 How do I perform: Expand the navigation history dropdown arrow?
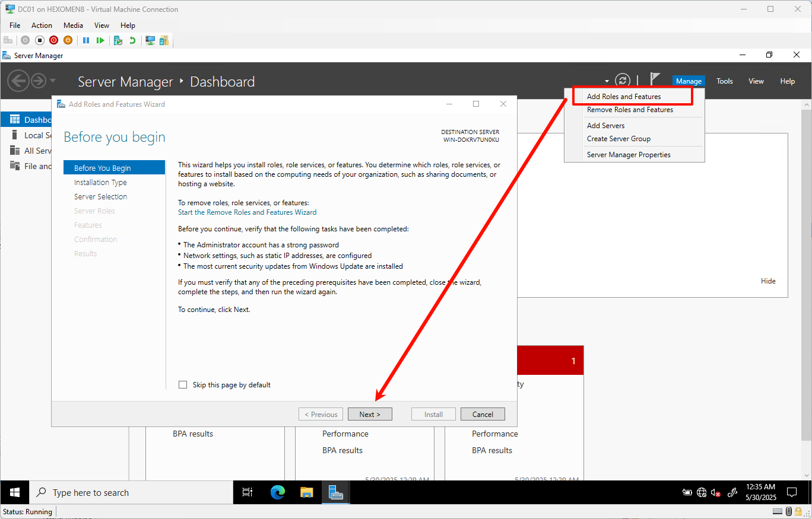pyautogui.click(x=53, y=81)
